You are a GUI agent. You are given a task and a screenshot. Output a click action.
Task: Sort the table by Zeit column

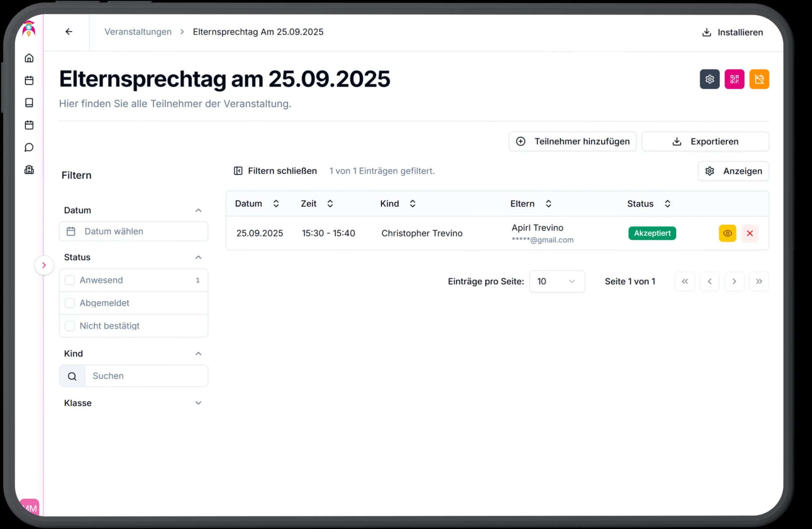coord(330,203)
